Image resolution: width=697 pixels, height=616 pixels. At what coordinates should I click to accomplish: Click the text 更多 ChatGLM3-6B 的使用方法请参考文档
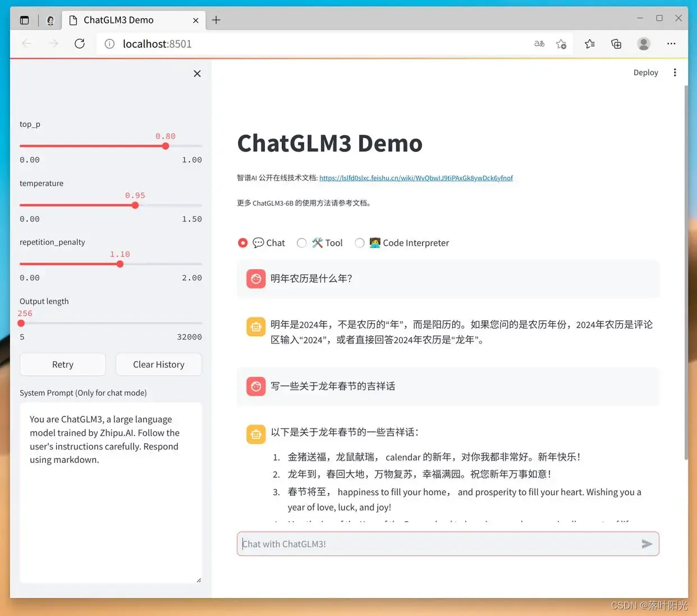coord(304,203)
